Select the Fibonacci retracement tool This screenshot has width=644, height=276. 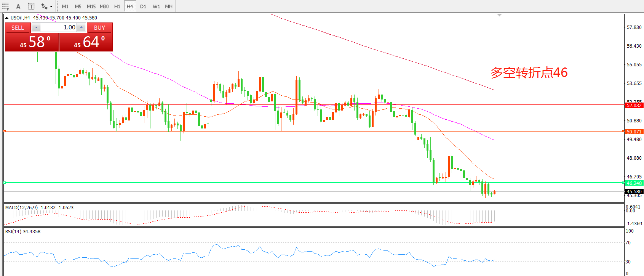click(5, 6)
